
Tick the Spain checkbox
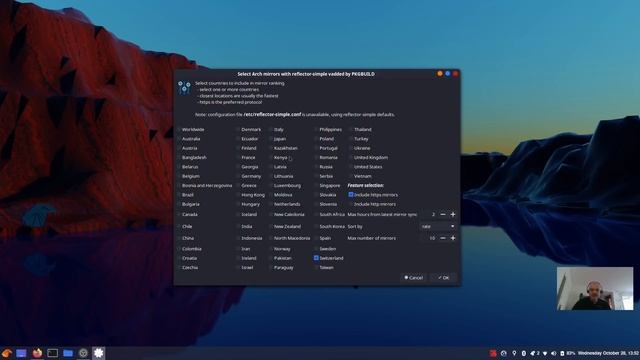click(x=316, y=238)
